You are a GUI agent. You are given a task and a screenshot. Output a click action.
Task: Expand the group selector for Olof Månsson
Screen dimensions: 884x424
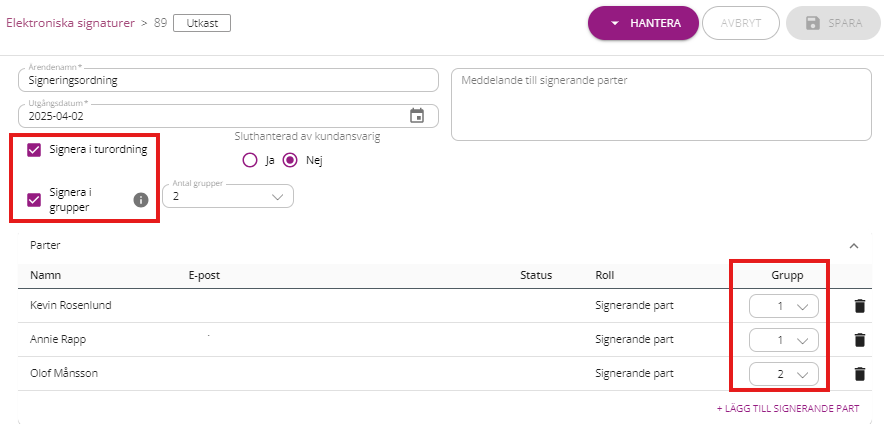point(783,375)
